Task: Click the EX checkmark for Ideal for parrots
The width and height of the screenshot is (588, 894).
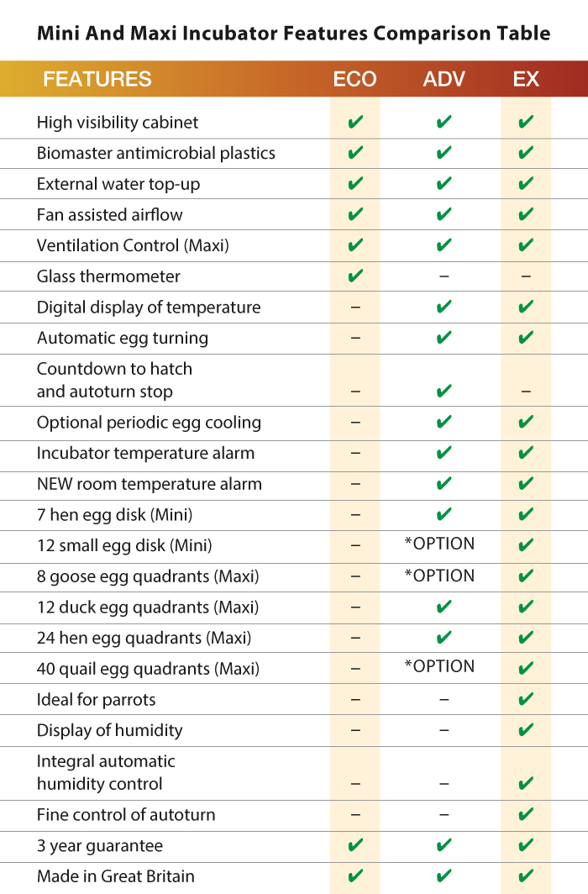Action: point(526,699)
